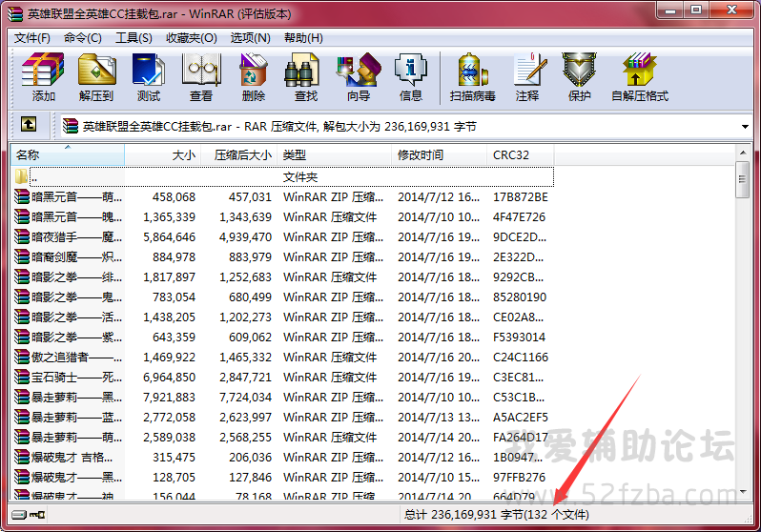Click the 注释 (Comment) toolbar icon
Screen dimensions: 761x532
point(530,71)
